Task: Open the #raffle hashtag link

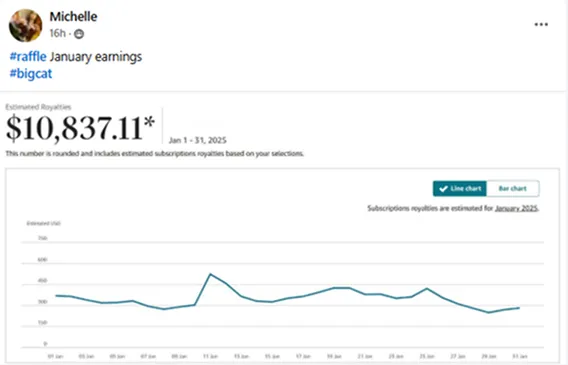Action: (x=28, y=57)
